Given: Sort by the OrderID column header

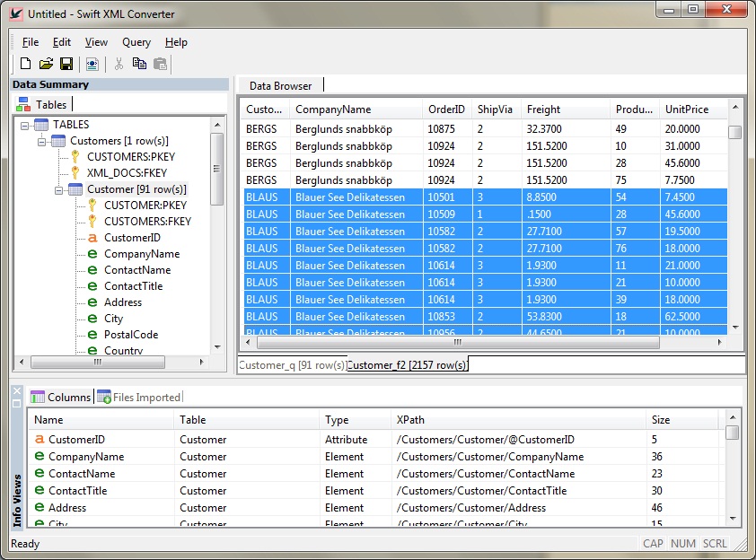Looking at the screenshot, I should pos(446,109).
